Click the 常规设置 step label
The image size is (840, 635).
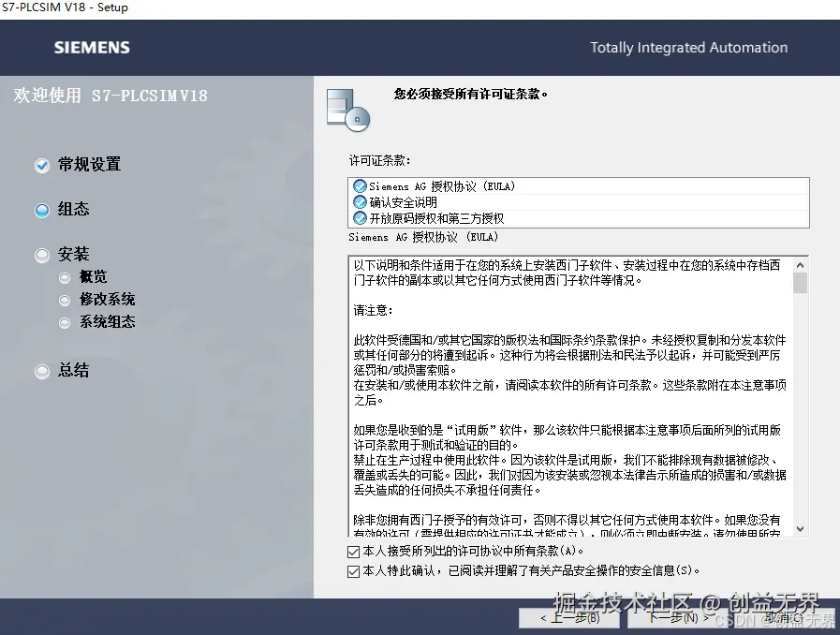90,165
